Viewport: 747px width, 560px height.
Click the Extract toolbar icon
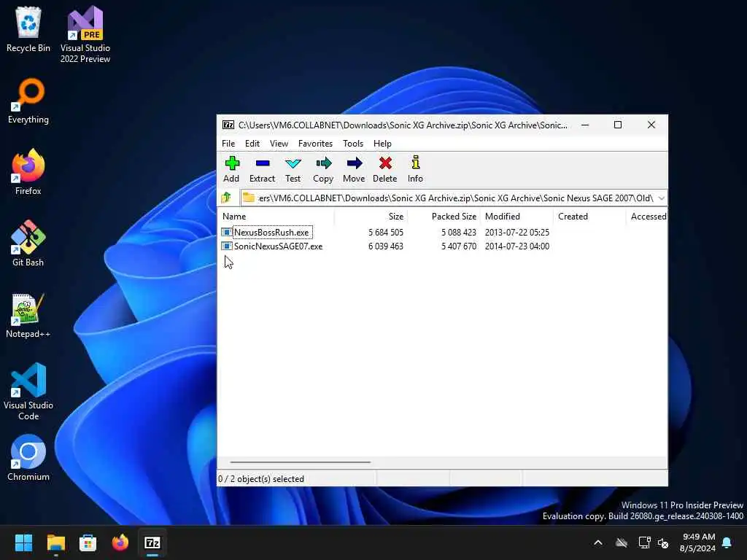(x=263, y=163)
